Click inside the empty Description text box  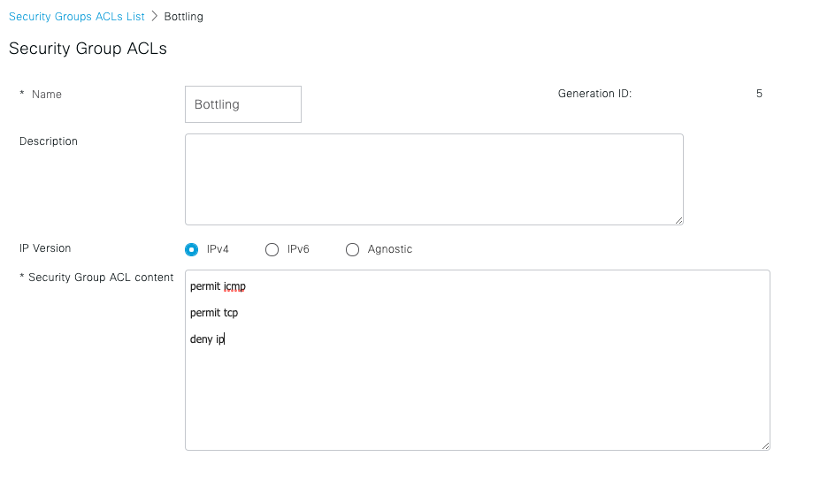(x=434, y=179)
